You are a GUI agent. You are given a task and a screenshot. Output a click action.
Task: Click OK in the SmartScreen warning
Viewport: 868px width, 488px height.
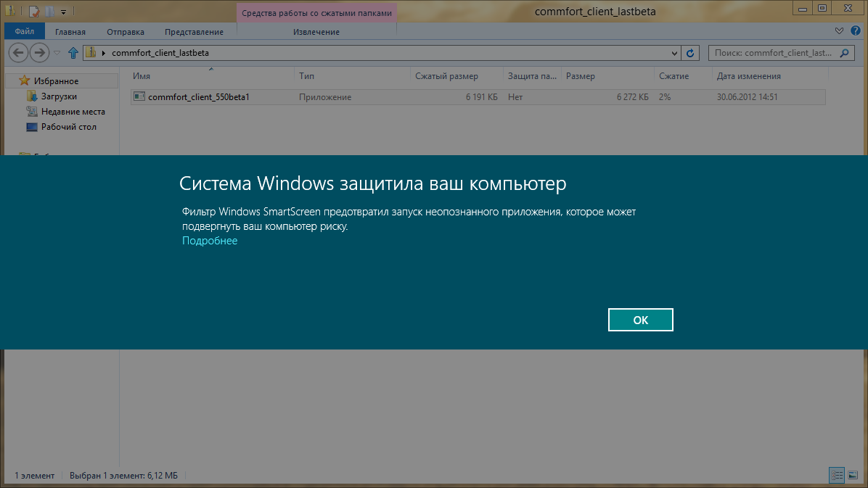pyautogui.click(x=640, y=320)
